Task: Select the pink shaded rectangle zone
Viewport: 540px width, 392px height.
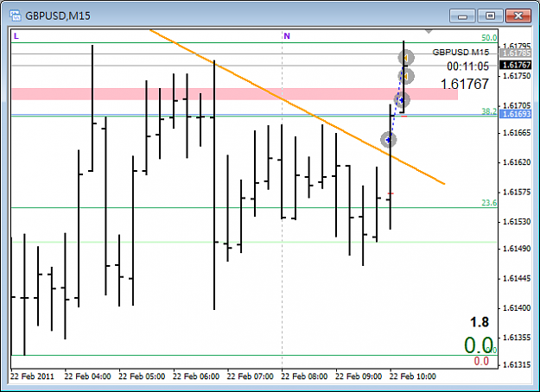Action: [x=235, y=94]
